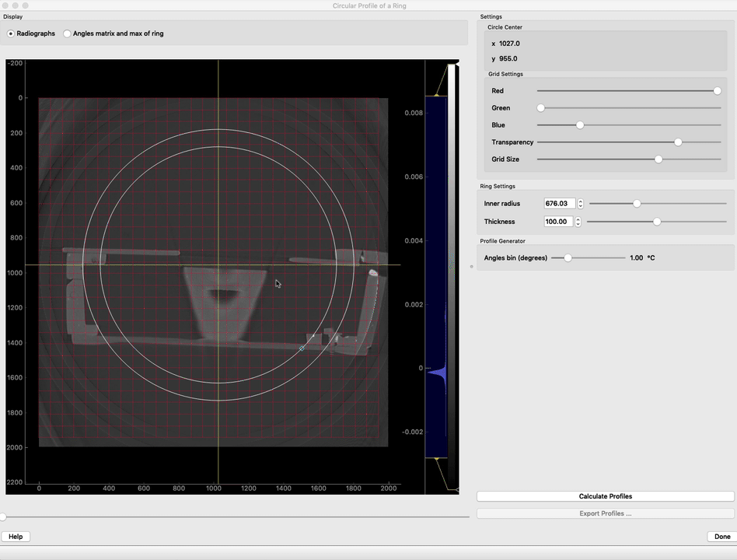737x560 pixels.
Task: Switch to Angles matrix and max of ring
Action: (x=68, y=33)
